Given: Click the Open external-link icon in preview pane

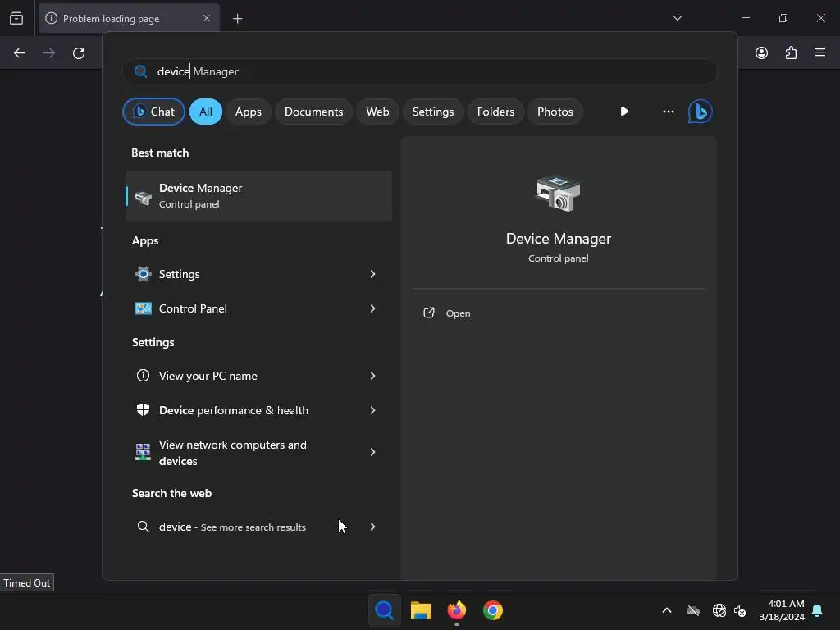Looking at the screenshot, I should pos(428,313).
